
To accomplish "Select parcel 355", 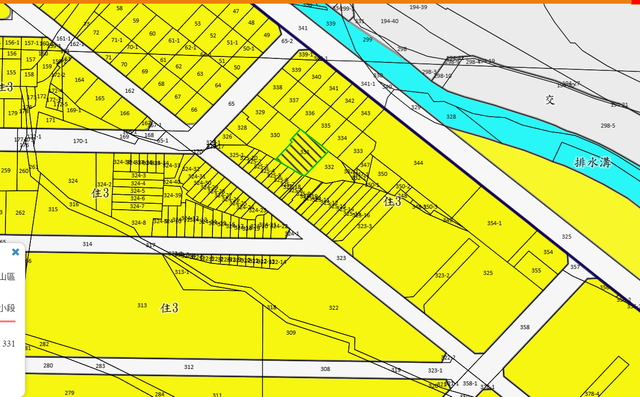I will pyautogui.click(x=536, y=271).
